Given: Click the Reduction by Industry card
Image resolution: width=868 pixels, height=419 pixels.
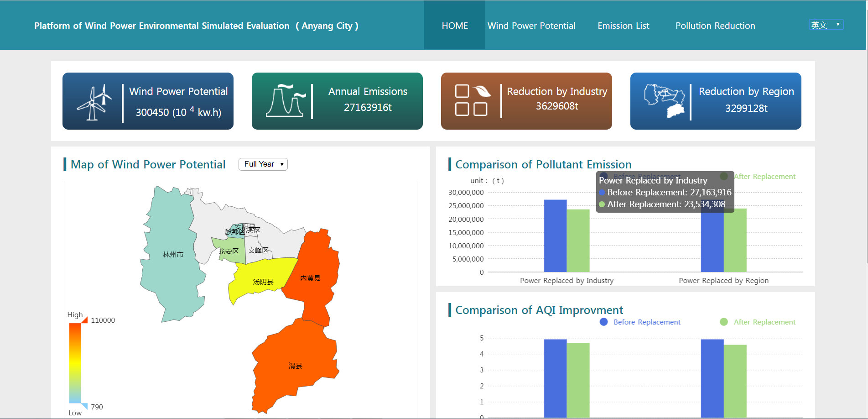Looking at the screenshot, I should (526, 101).
